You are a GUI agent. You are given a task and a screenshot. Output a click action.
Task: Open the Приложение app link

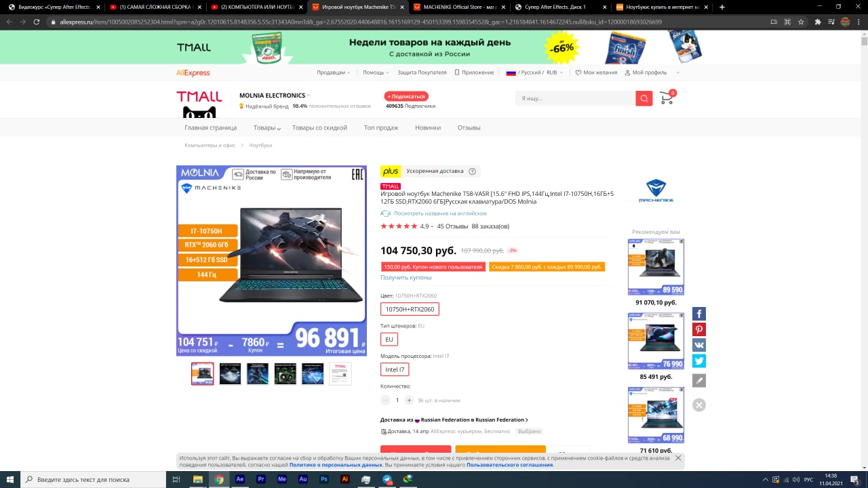(475, 73)
